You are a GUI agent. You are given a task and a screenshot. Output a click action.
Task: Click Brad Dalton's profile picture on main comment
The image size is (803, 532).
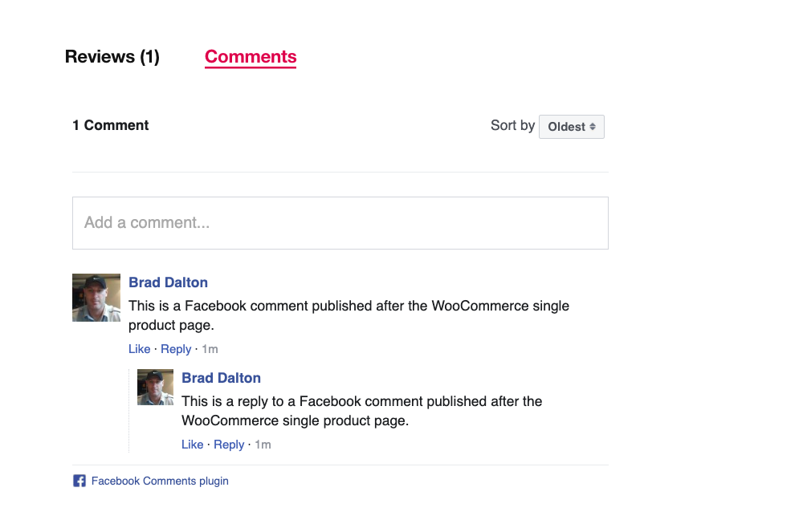(96, 297)
